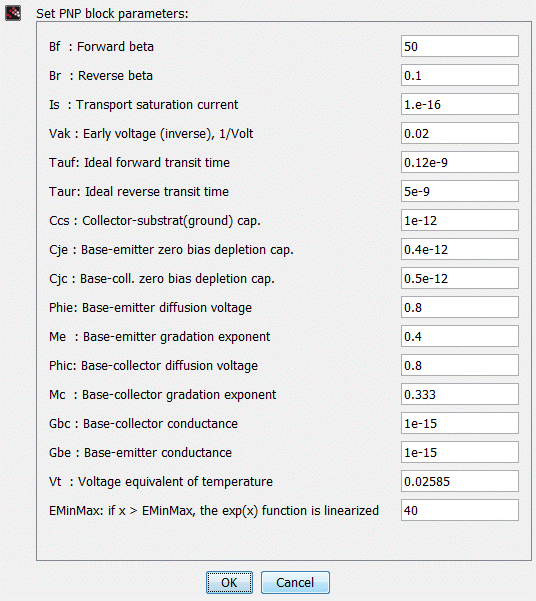Focus the Br Reverse beta input
This screenshot has width=536, height=601.
point(460,75)
